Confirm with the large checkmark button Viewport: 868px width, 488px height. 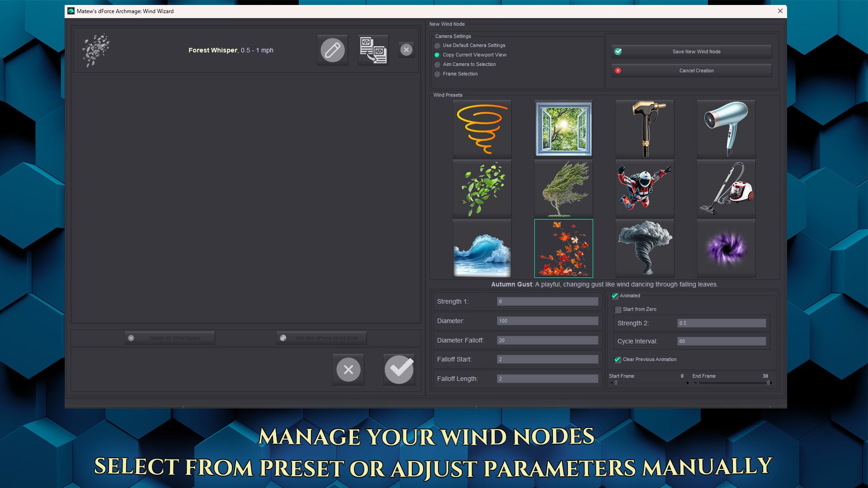coord(399,370)
